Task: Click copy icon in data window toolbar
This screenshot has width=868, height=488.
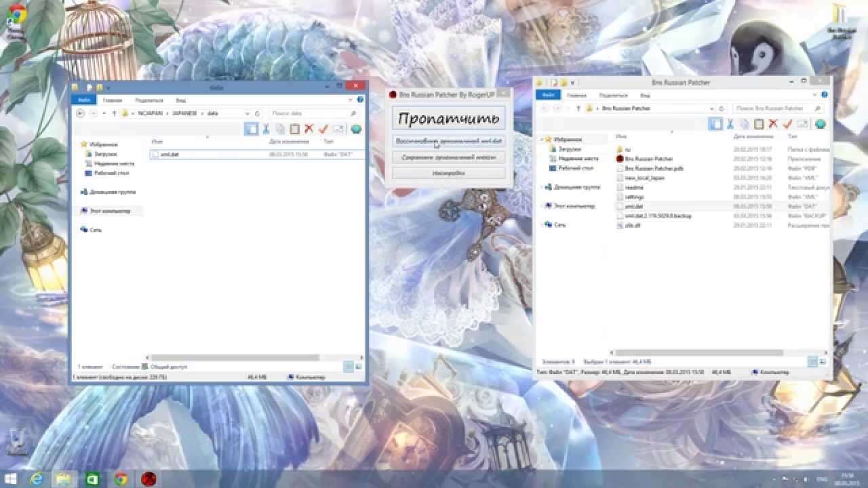Action: tap(280, 129)
